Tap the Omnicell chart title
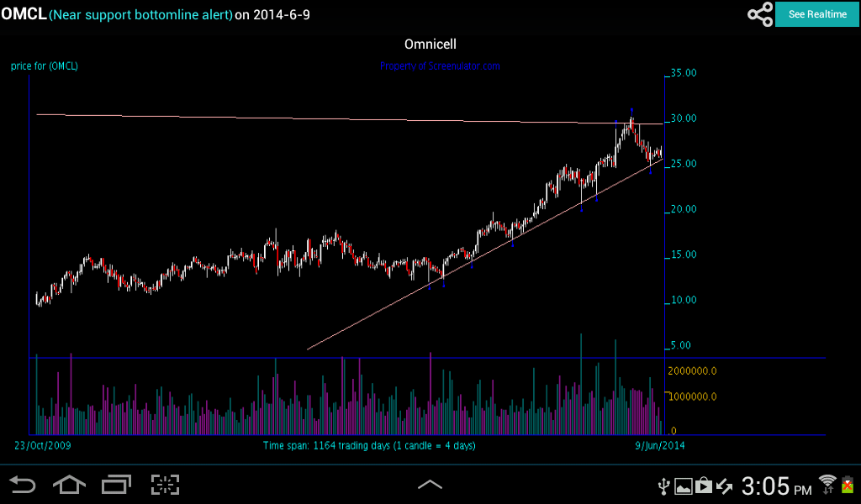 click(x=430, y=44)
